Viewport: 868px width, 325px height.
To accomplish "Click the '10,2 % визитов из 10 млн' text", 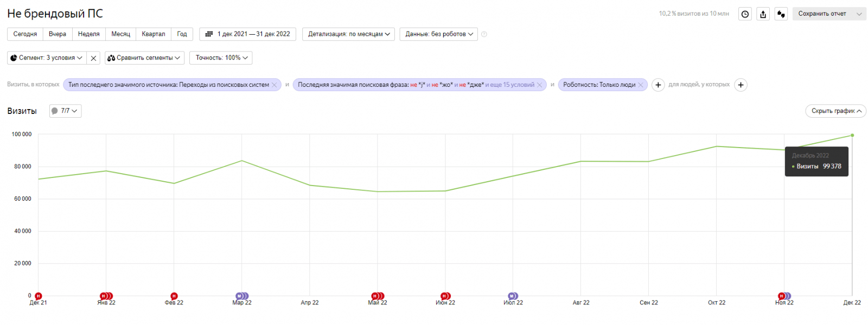I will click(x=694, y=14).
